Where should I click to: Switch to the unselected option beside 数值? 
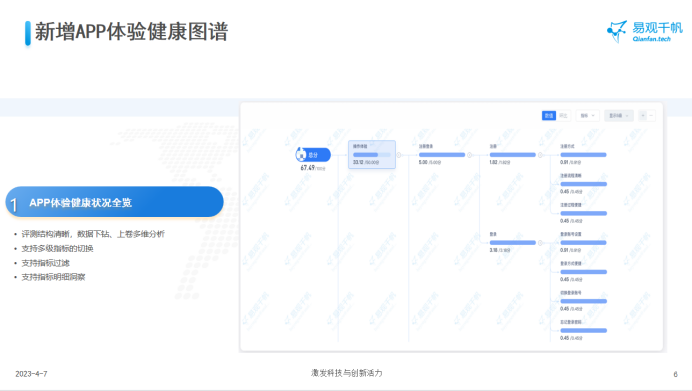[x=563, y=116]
